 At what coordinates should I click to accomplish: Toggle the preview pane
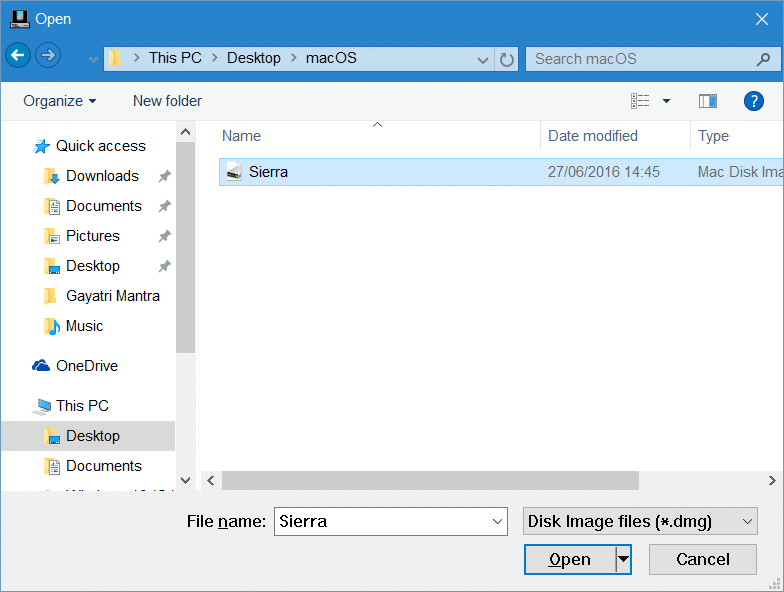coord(708,101)
